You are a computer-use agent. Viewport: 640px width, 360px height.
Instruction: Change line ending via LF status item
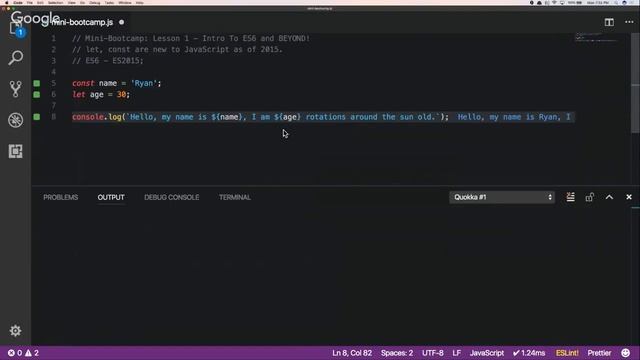coord(456,353)
